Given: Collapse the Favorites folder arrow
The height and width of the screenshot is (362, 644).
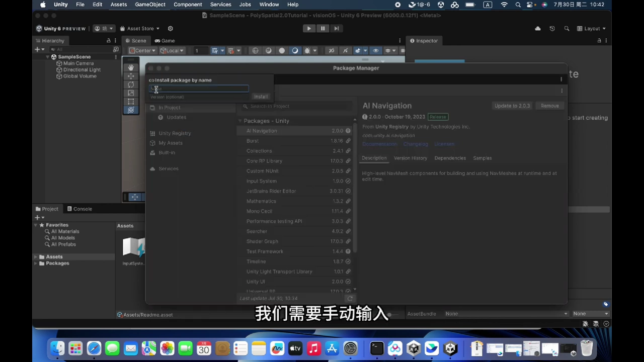Looking at the screenshot, I should coord(36,225).
